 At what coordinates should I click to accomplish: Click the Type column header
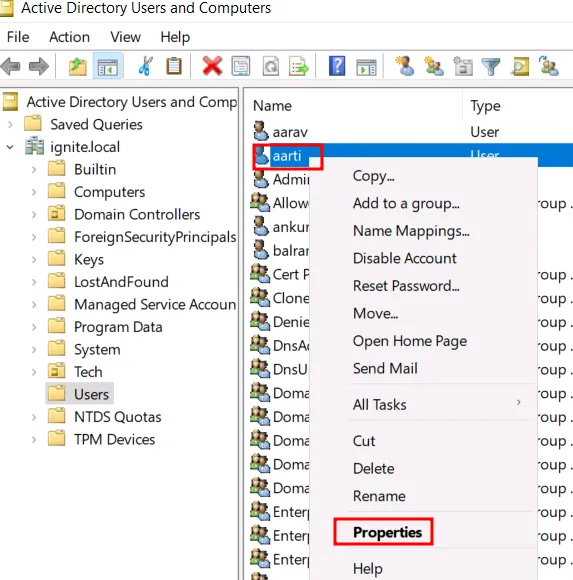[485, 106]
